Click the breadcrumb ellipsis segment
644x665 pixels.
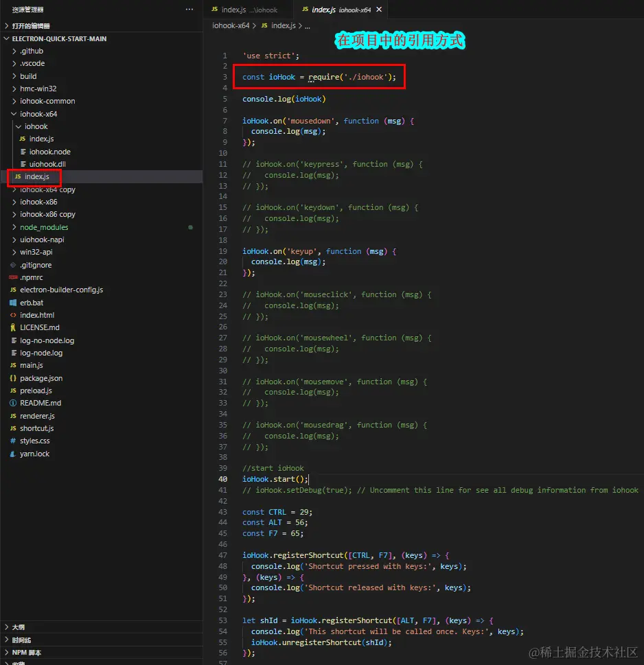tap(307, 26)
